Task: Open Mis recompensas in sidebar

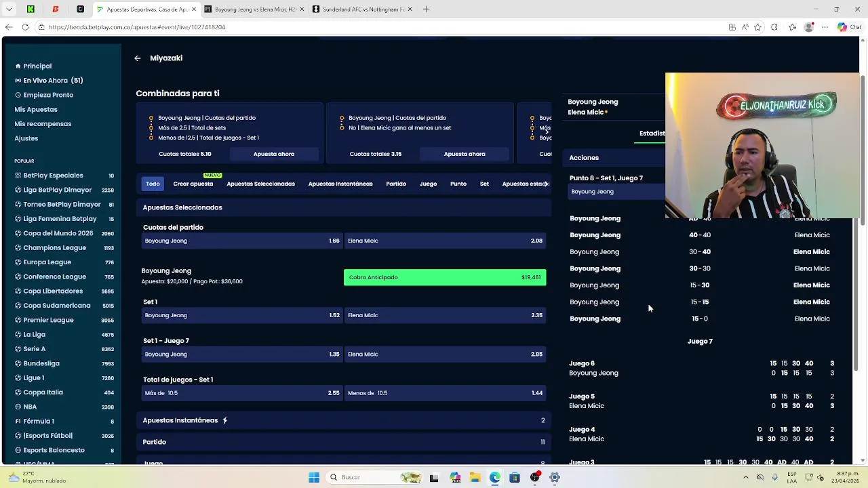Action: point(43,124)
